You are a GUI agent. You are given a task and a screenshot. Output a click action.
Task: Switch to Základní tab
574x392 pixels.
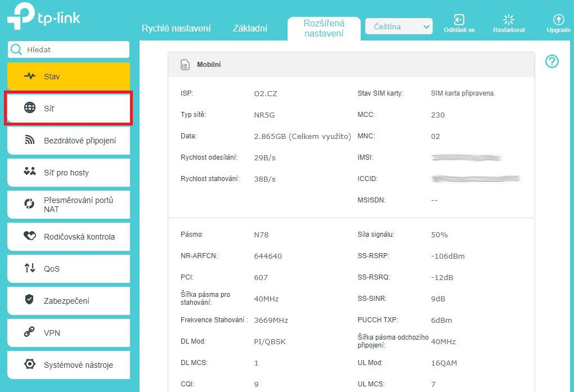coord(250,28)
